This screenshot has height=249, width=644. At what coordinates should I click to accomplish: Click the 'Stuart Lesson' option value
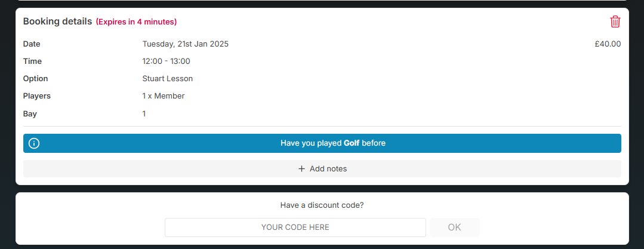(x=167, y=79)
